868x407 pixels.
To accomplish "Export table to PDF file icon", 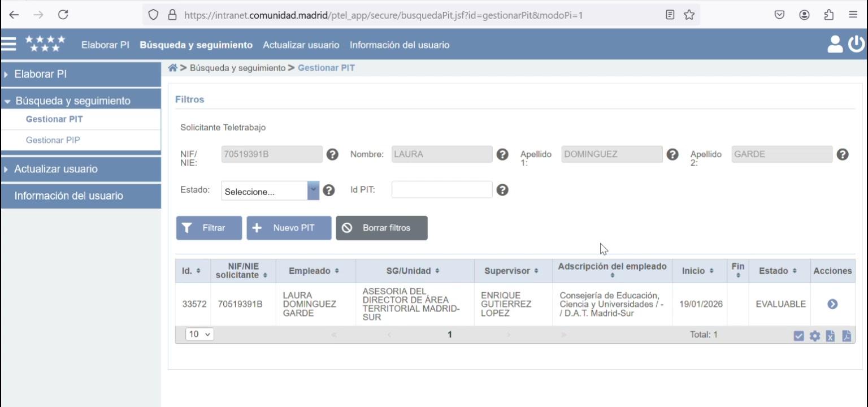I will tap(846, 336).
